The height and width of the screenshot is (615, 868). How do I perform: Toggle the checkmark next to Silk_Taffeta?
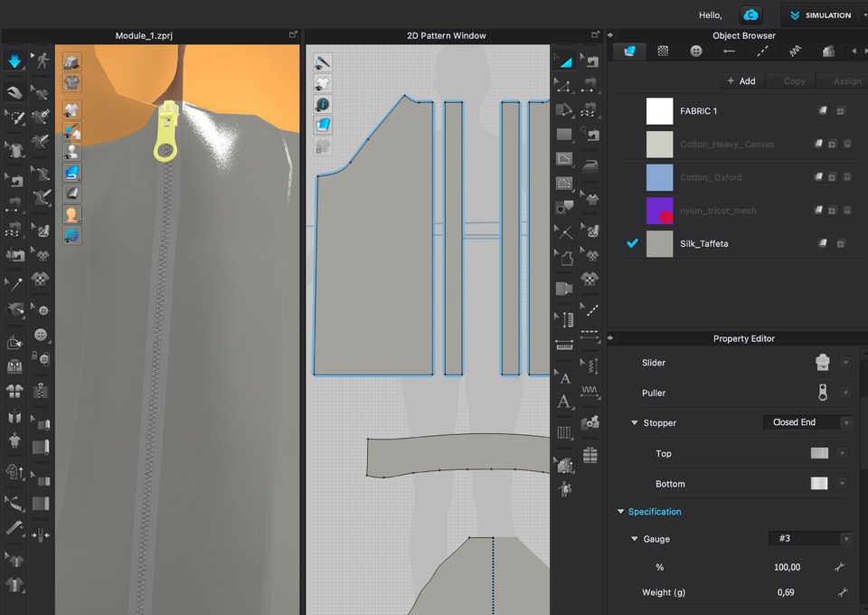click(632, 243)
